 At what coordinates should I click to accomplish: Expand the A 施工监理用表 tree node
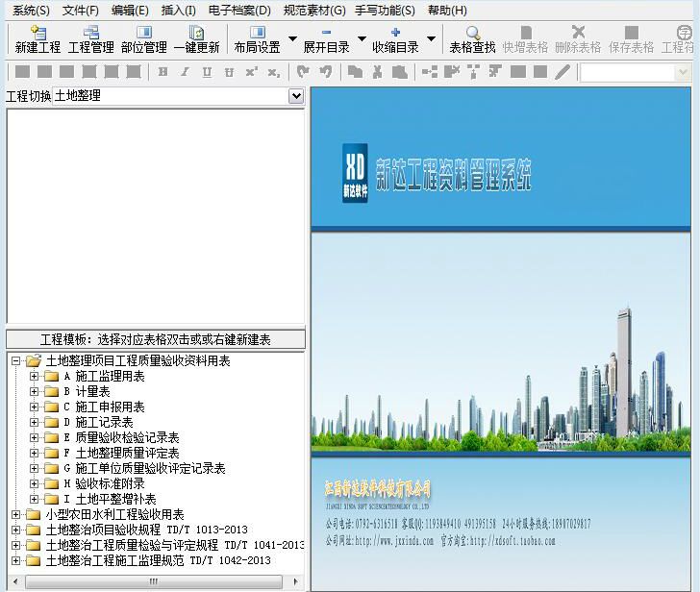(35, 377)
